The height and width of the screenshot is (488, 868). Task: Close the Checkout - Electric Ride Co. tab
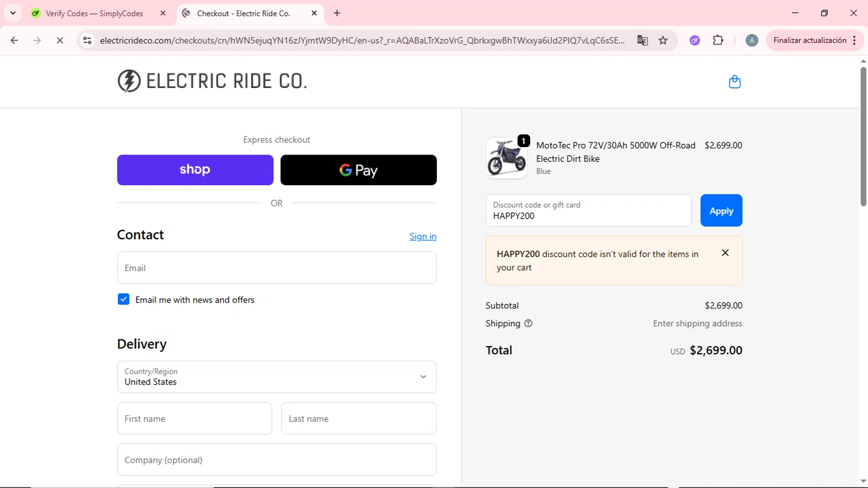coord(314,13)
